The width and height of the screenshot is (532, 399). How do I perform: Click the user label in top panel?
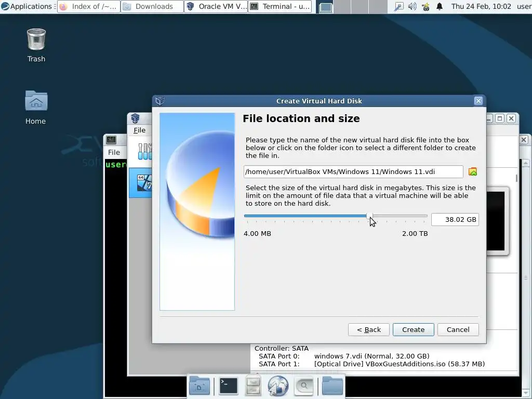click(524, 6)
